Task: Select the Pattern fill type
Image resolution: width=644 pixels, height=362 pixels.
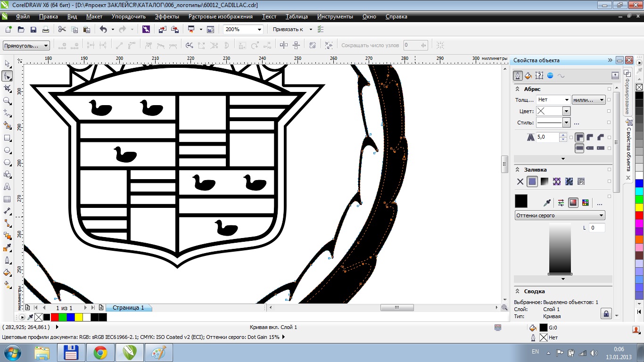Action: pyautogui.click(x=557, y=181)
